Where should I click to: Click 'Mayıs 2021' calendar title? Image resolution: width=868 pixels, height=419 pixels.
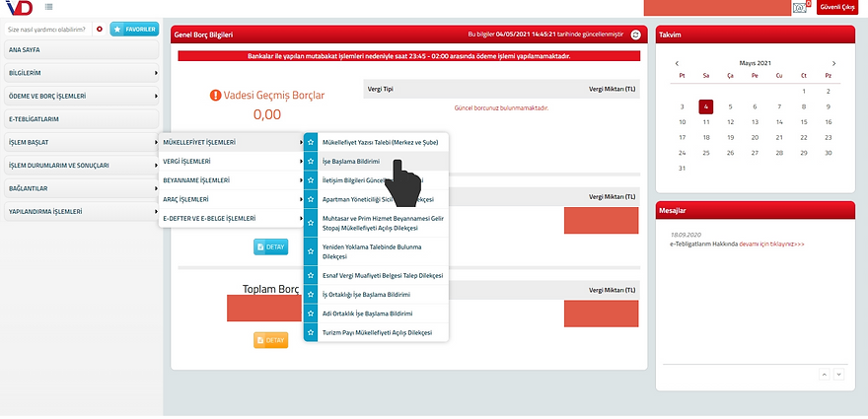click(756, 63)
